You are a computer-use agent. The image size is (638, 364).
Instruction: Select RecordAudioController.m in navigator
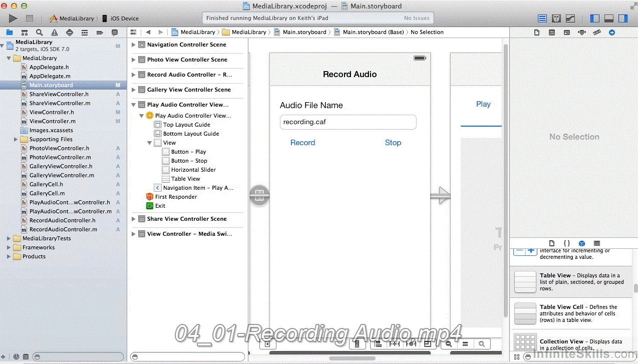[x=63, y=229]
